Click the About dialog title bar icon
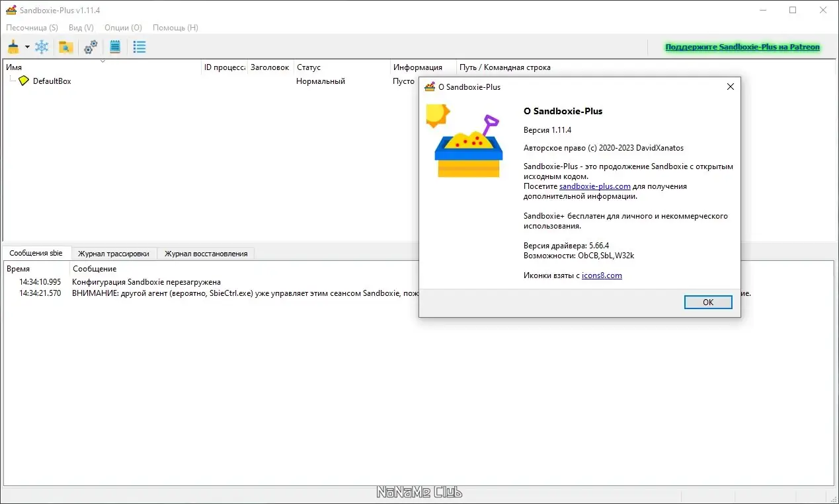Image resolution: width=839 pixels, height=504 pixels. point(430,87)
